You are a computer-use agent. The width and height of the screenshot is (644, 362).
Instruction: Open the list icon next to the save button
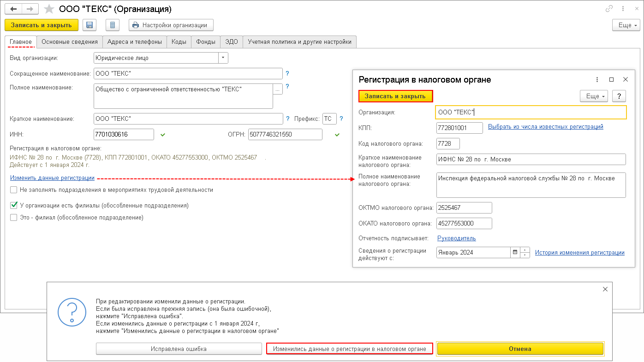(113, 25)
